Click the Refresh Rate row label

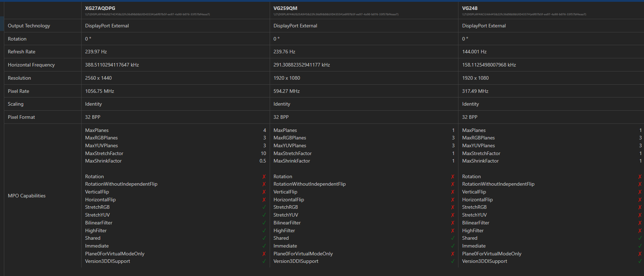[21, 52]
